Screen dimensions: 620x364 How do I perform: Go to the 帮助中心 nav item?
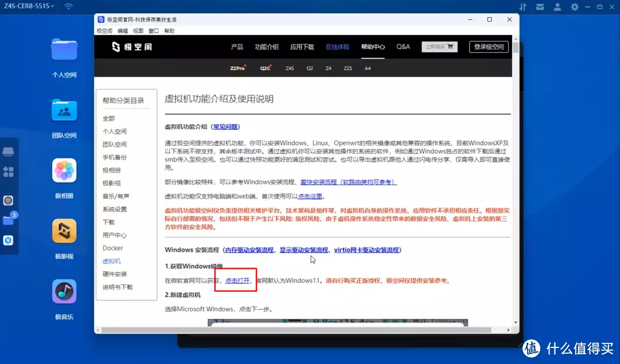[x=373, y=47]
